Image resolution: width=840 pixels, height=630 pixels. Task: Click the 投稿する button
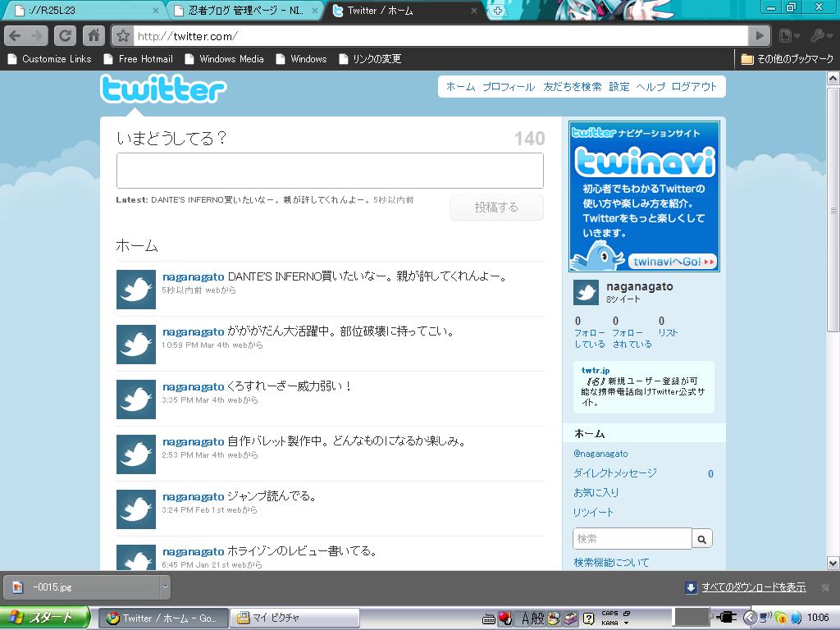click(496, 208)
